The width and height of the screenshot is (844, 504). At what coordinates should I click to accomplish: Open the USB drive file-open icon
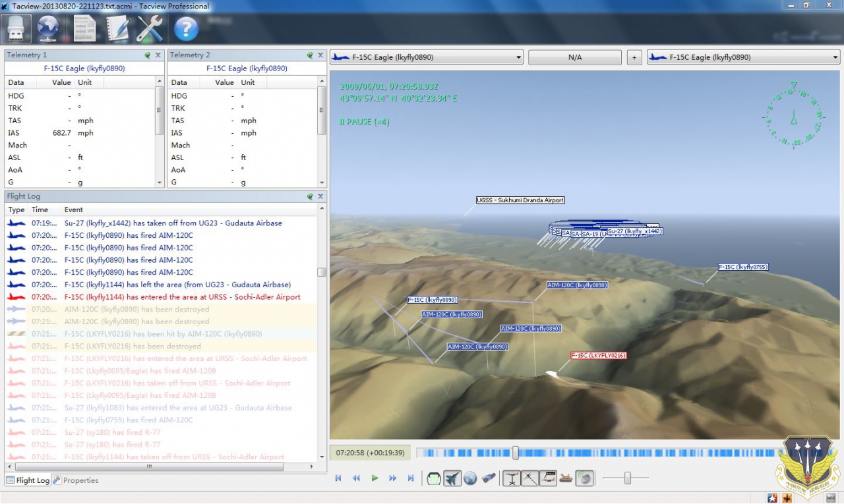click(16, 28)
